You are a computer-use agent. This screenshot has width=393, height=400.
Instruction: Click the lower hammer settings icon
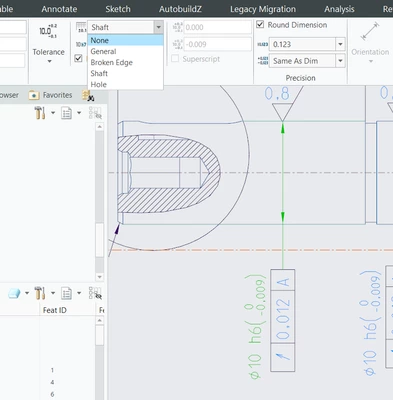pos(40,293)
